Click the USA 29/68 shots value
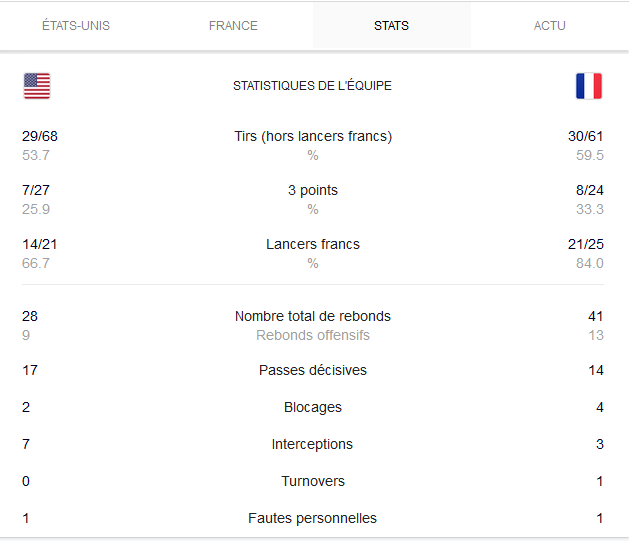629x541 pixels. 40,136
